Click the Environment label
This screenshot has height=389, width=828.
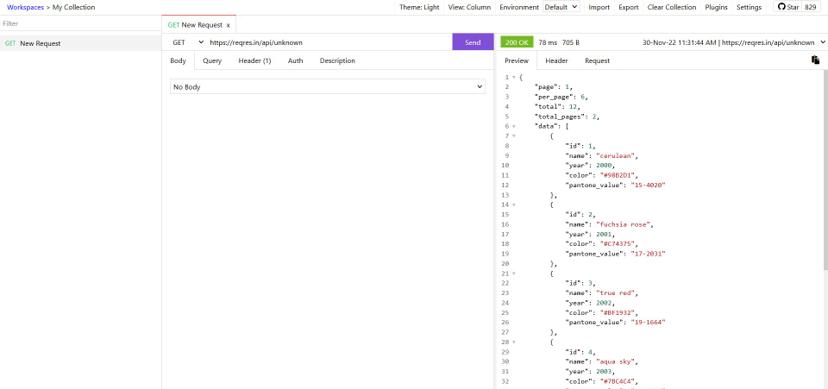pyautogui.click(x=519, y=7)
